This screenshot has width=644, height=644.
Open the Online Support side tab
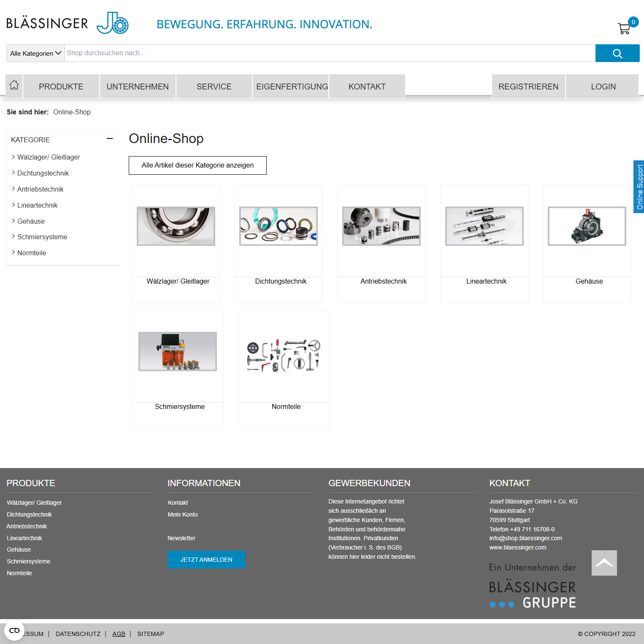pos(639,187)
